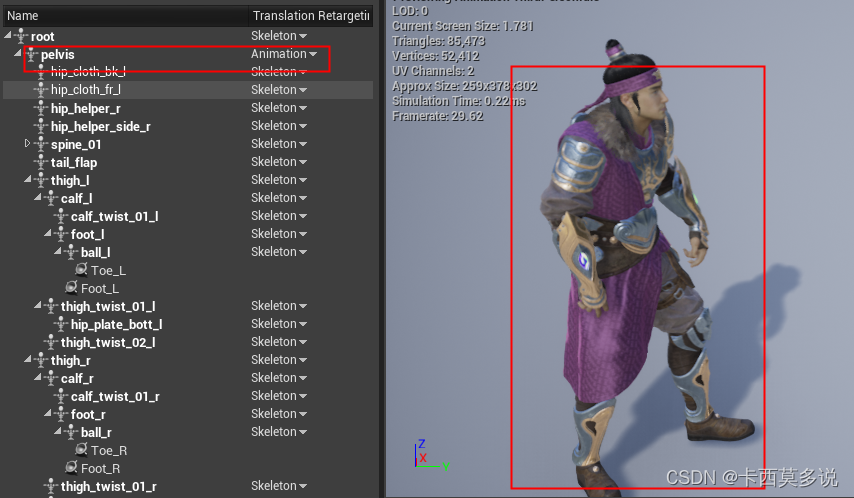854x498 pixels.
Task: Open tail_flap retargeting dropdown
Action: [279, 162]
